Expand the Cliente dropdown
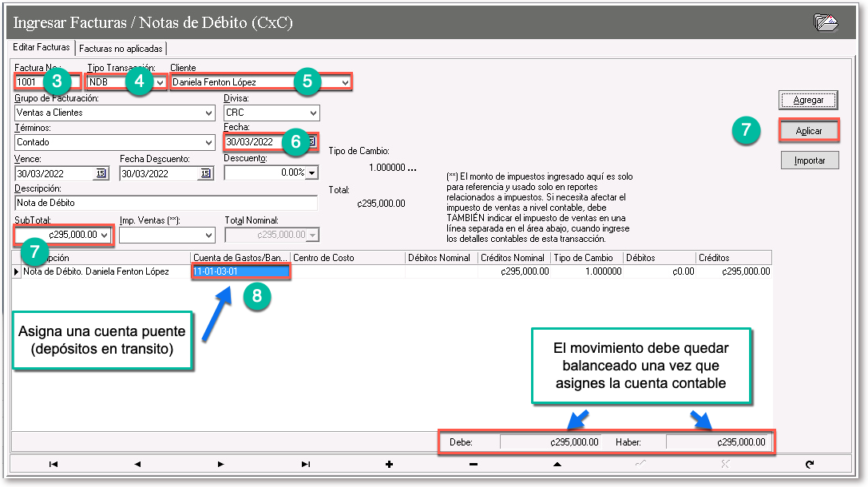Image resolution: width=868 pixels, height=487 pixels. [345, 82]
